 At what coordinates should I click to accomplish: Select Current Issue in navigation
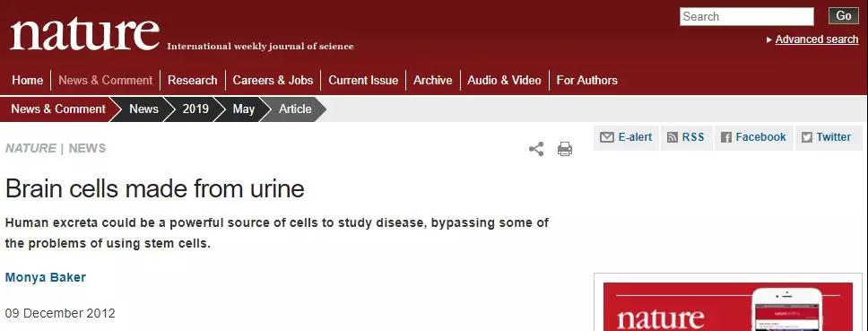pyautogui.click(x=363, y=80)
